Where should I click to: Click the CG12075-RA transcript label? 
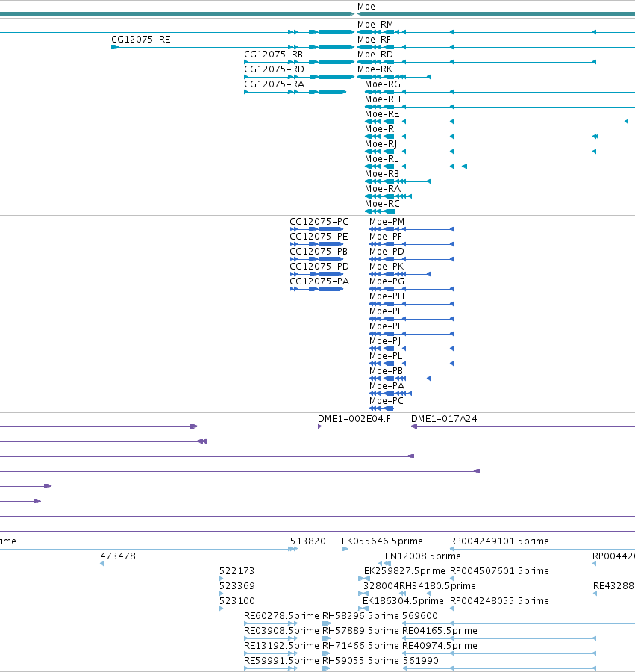point(274,84)
